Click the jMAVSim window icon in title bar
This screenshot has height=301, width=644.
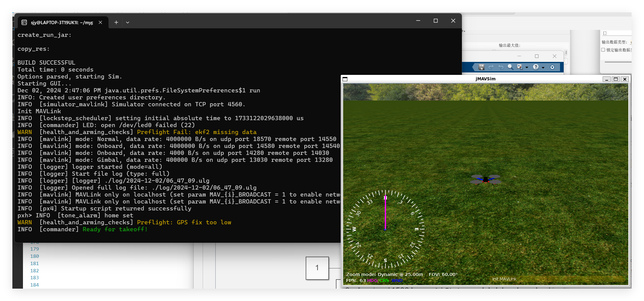click(x=345, y=79)
